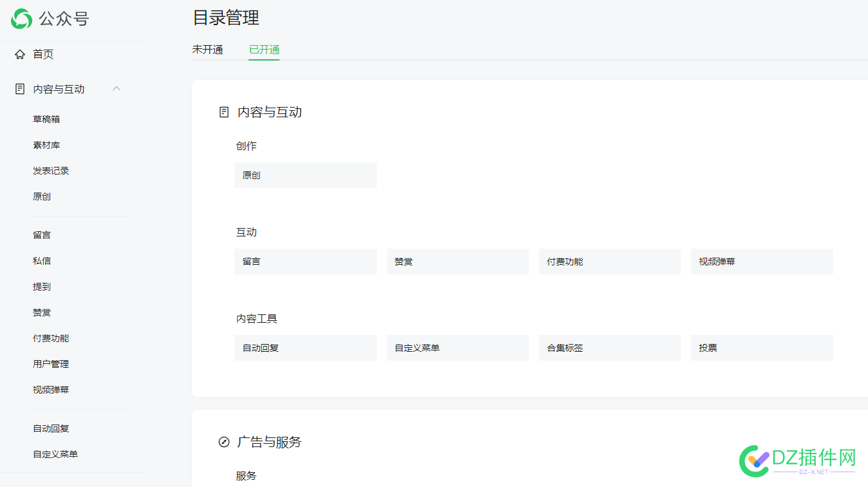The width and height of the screenshot is (868, 487).
Task: Open sidebar item 留言
Action: (42, 235)
